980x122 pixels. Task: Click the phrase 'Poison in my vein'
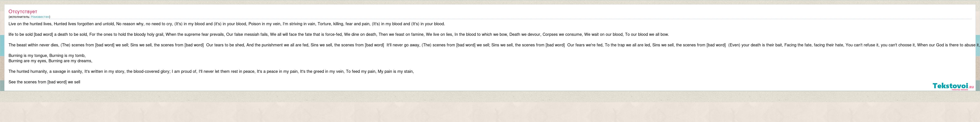264,24
